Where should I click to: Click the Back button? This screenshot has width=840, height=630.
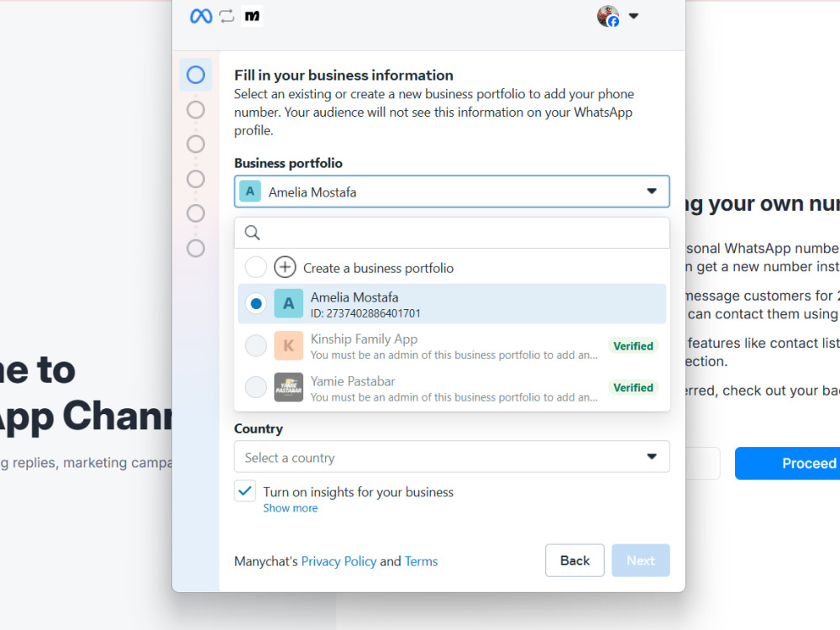pyautogui.click(x=575, y=560)
